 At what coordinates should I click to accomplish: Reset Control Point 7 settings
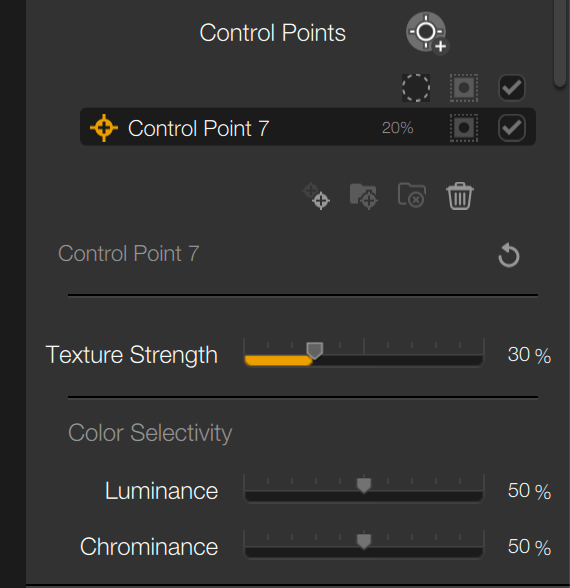click(x=508, y=255)
